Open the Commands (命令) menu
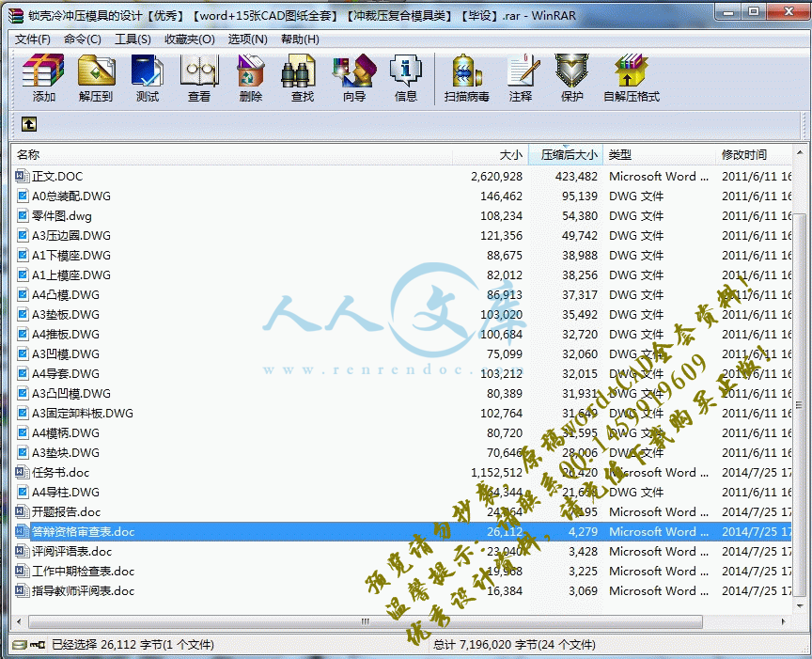The image size is (812, 659). [83, 39]
